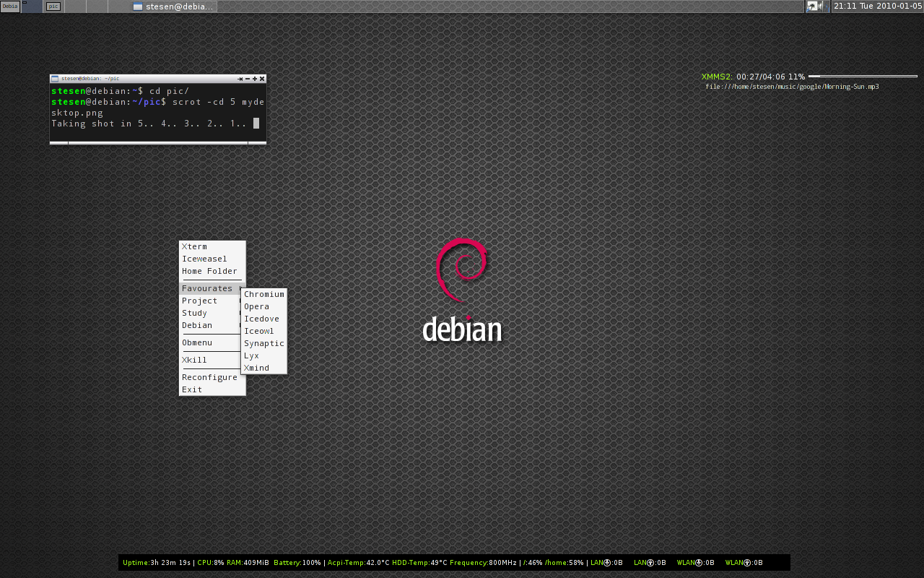Click the Battery 100% status entry
The width and height of the screenshot is (924, 578).
click(297, 563)
